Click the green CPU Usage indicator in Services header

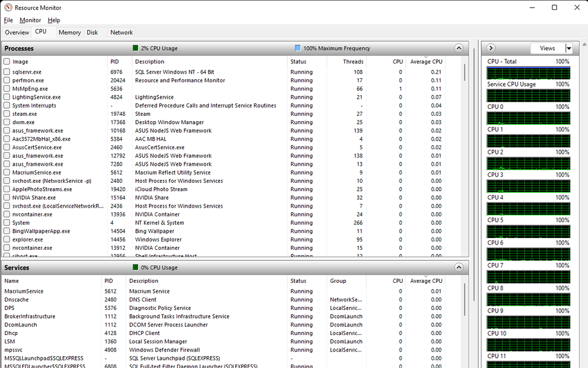pyautogui.click(x=135, y=267)
